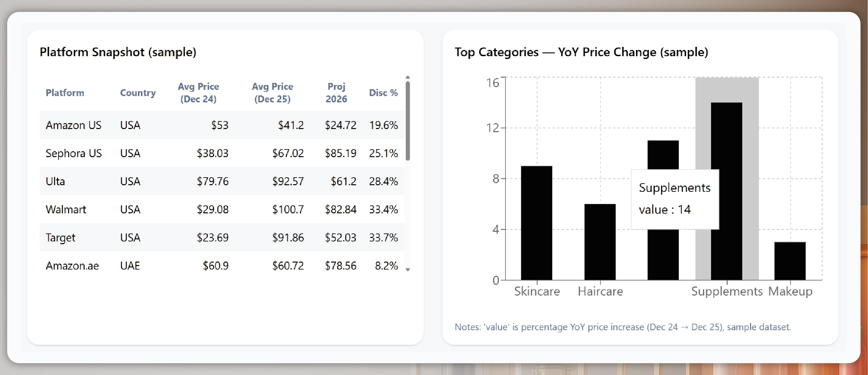868x375 pixels.
Task: Select the Amazon US table row
Action: (73, 125)
